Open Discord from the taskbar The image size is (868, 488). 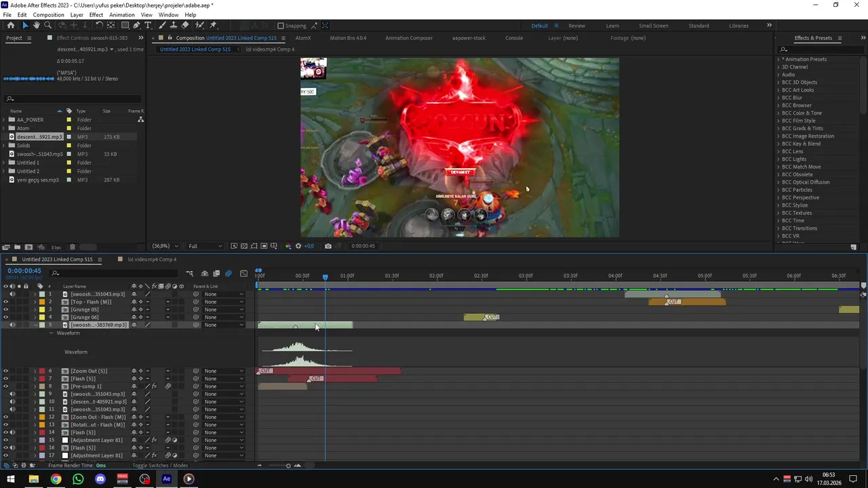pos(100,479)
